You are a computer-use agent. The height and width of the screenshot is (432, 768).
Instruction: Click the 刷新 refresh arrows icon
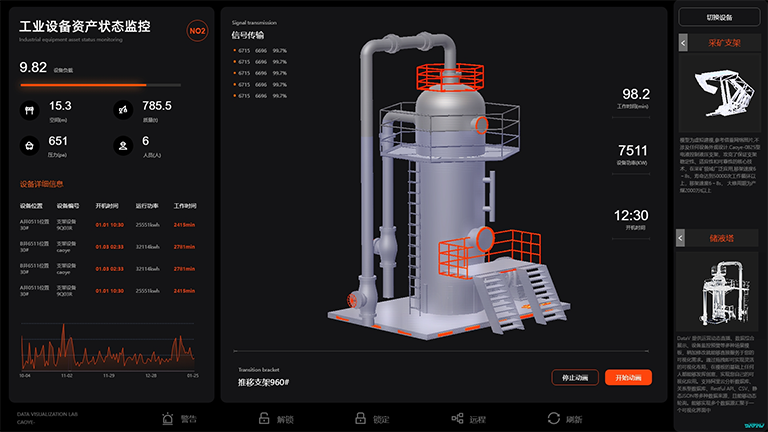(553, 418)
